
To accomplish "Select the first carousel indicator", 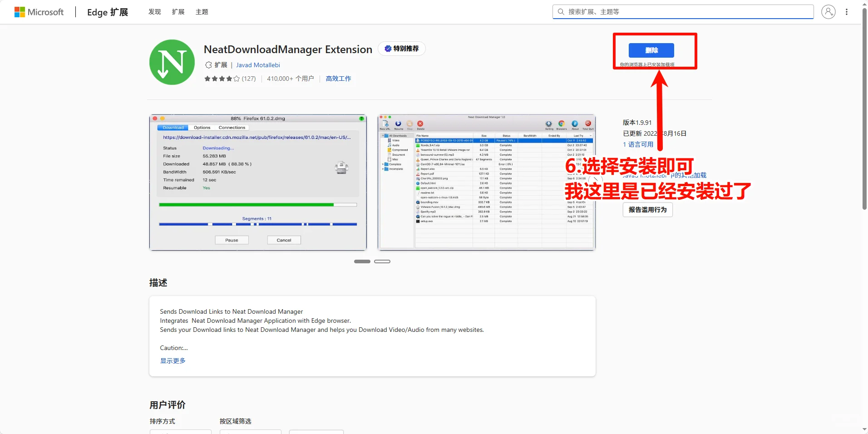I will point(362,261).
